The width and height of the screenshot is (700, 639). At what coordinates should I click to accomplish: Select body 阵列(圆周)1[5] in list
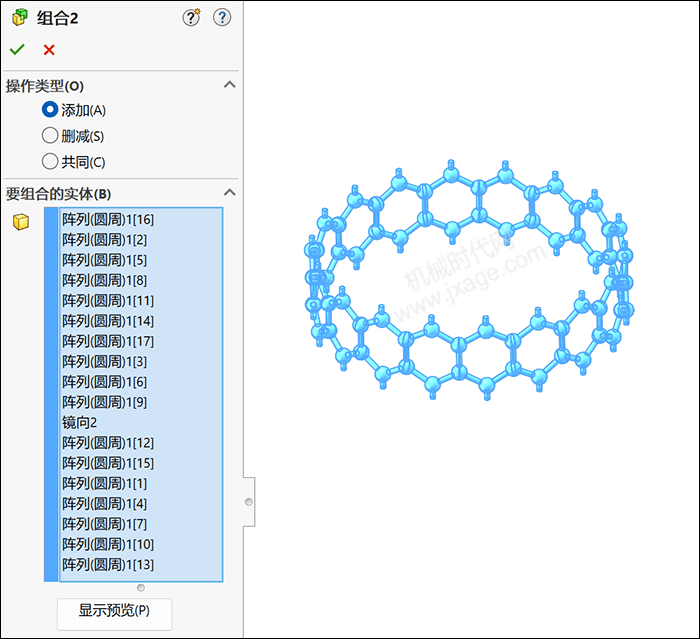[141, 260]
